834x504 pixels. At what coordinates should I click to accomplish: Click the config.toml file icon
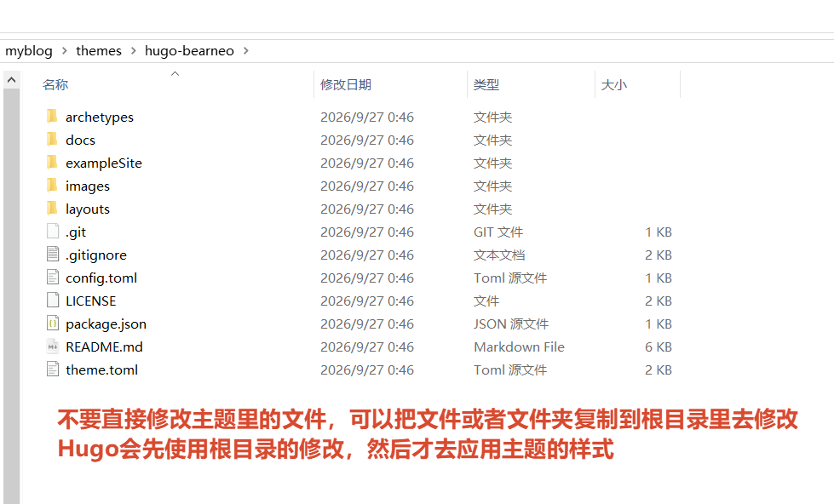(x=53, y=277)
